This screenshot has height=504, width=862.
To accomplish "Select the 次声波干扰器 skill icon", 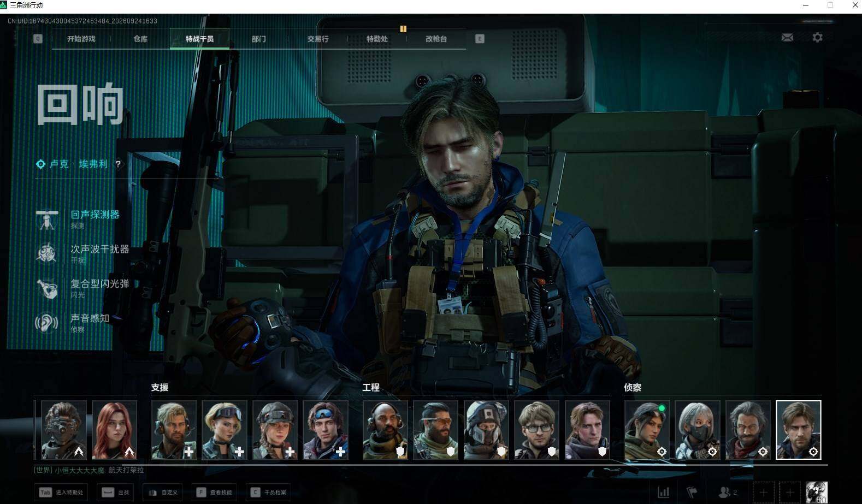I will pos(47,253).
